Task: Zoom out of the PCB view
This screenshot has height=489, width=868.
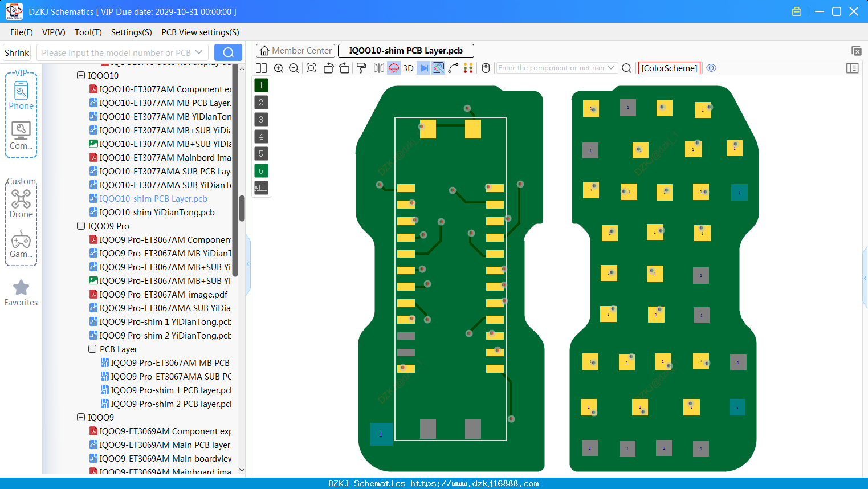Action: point(294,68)
